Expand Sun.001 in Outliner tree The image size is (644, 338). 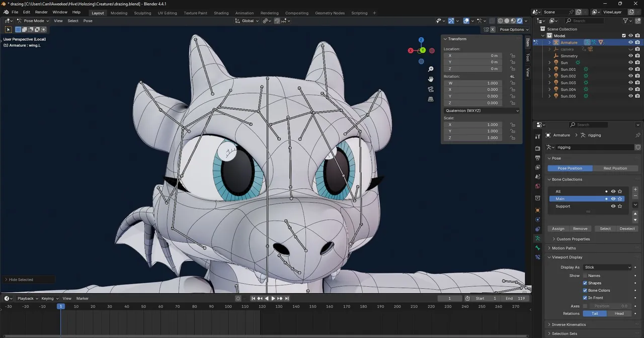pos(549,69)
